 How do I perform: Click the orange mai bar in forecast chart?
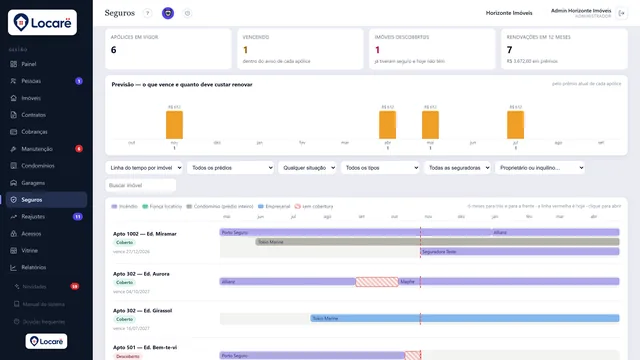(x=430, y=125)
